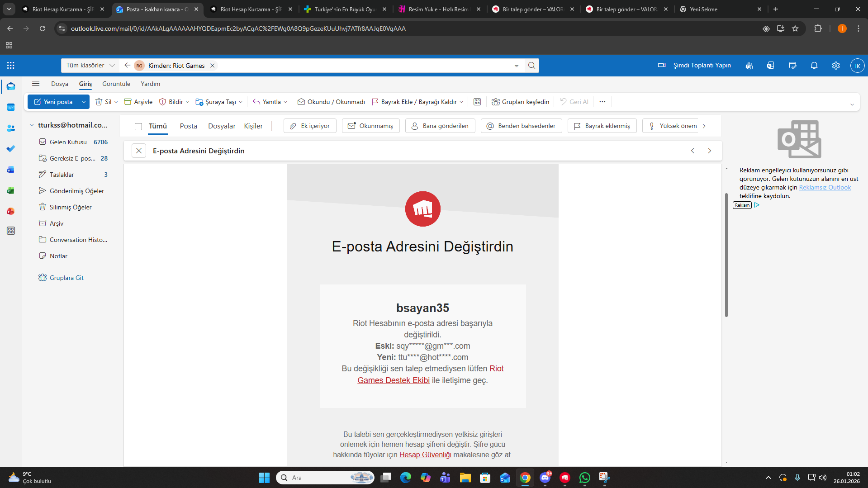Open the 'Hesap Güvenliği' link

pyautogui.click(x=425, y=455)
